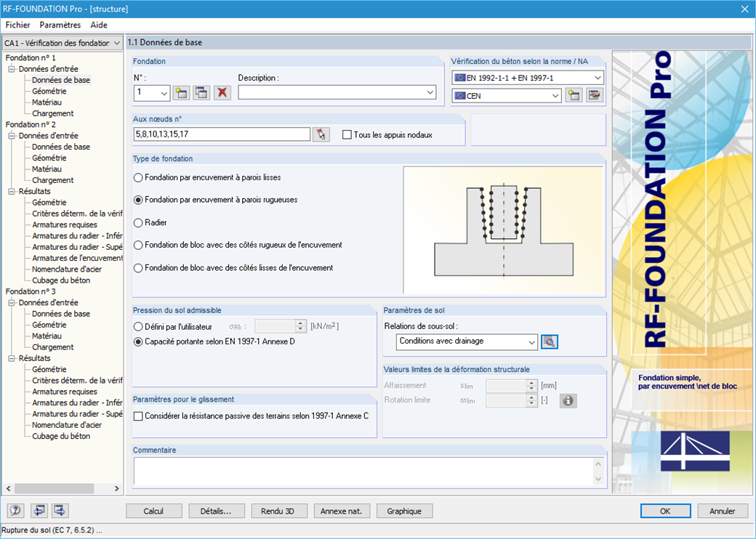This screenshot has width=756, height=539.
Task: Select Données de base under Fondation n° 3
Action: pos(61,314)
